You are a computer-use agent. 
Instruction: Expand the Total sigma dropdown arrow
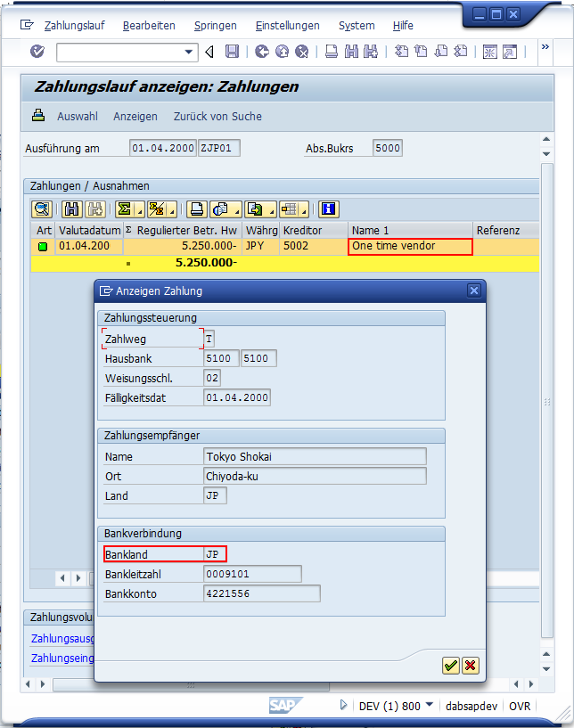[140, 212]
